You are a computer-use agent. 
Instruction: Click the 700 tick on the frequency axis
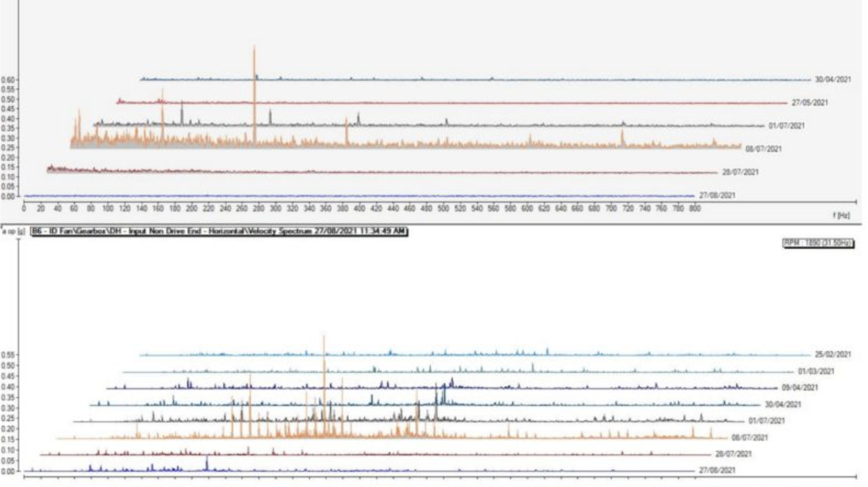(611, 209)
